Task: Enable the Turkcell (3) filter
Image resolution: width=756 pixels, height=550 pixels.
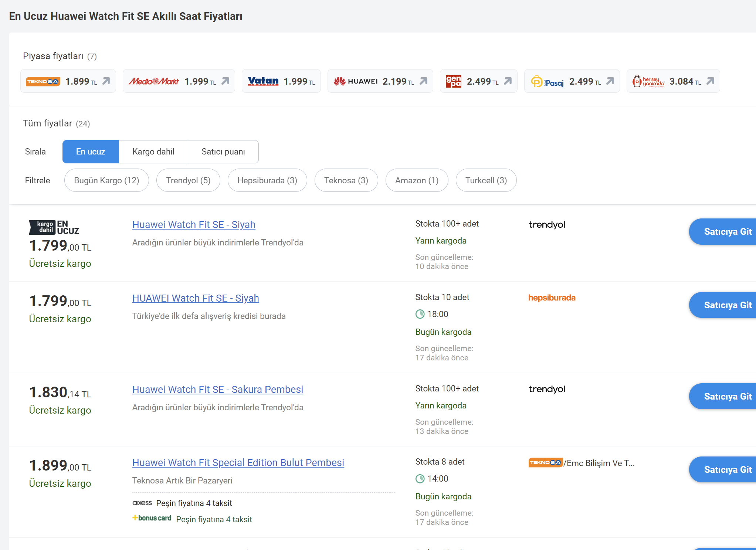Action: click(x=486, y=180)
